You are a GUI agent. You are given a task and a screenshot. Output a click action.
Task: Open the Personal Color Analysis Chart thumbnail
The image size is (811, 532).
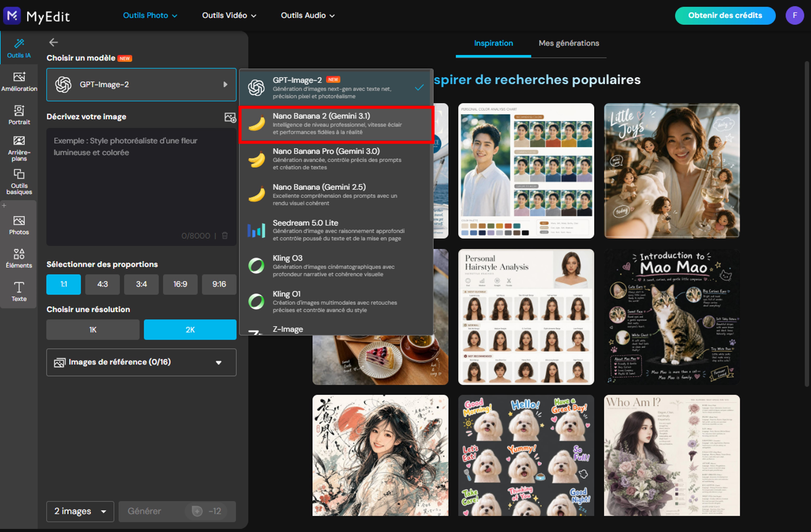click(526, 171)
